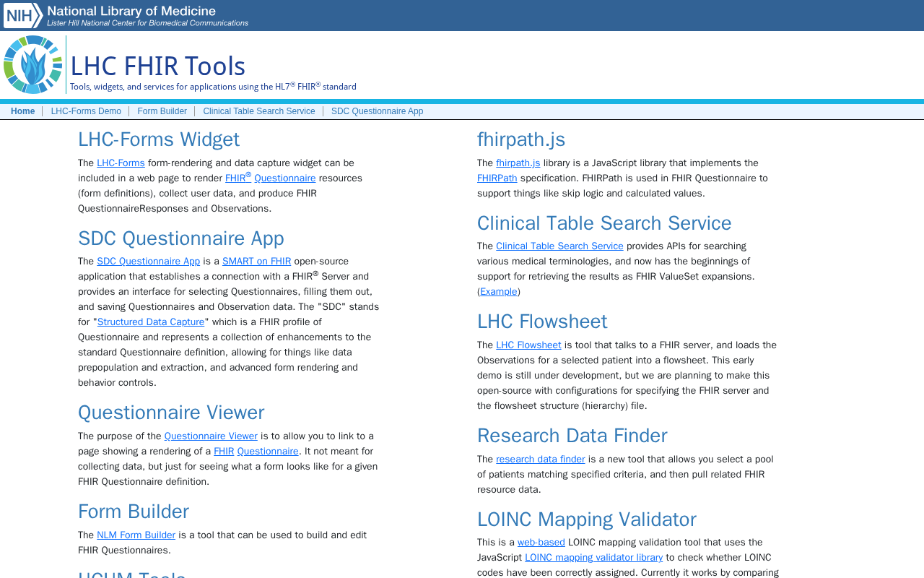Image resolution: width=924 pixels, height=578 pixels.
Task: Open the web-based LOINC validation tool link
Action: [541, 543]
